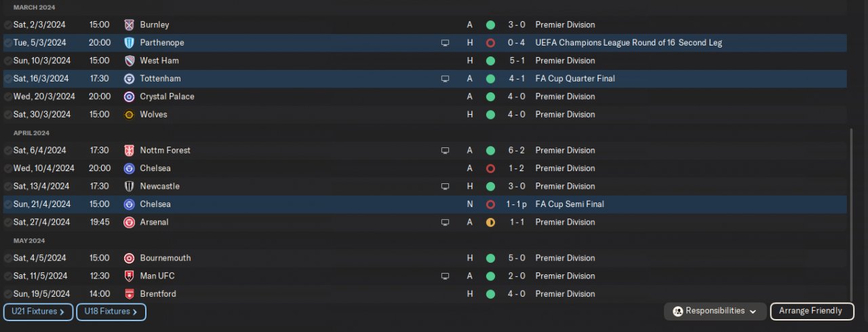The width and height of the screenshot is (868, 332).
Task: Open the Responsibilities dropdown
Action: tap(715, 311)
